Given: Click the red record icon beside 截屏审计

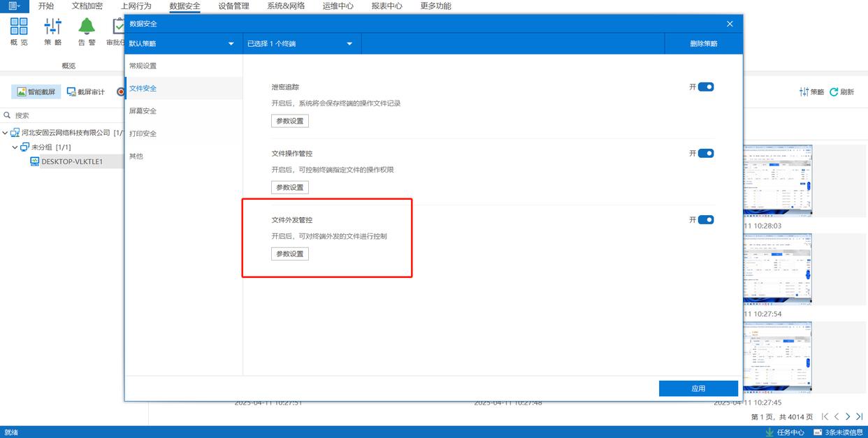Looking at the screenshot, I should pyautogui.click(x=120, y=92).
